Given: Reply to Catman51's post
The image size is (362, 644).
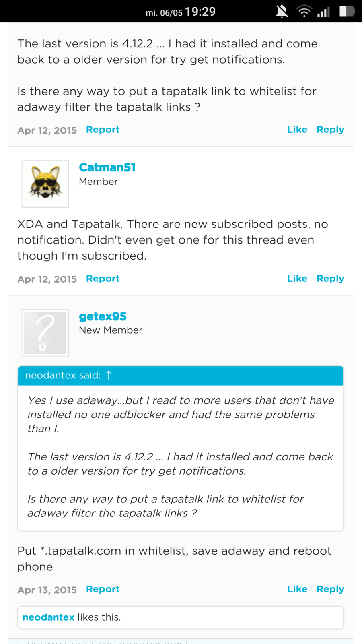Looking at the screenshot, I should (x=330, y=279).
